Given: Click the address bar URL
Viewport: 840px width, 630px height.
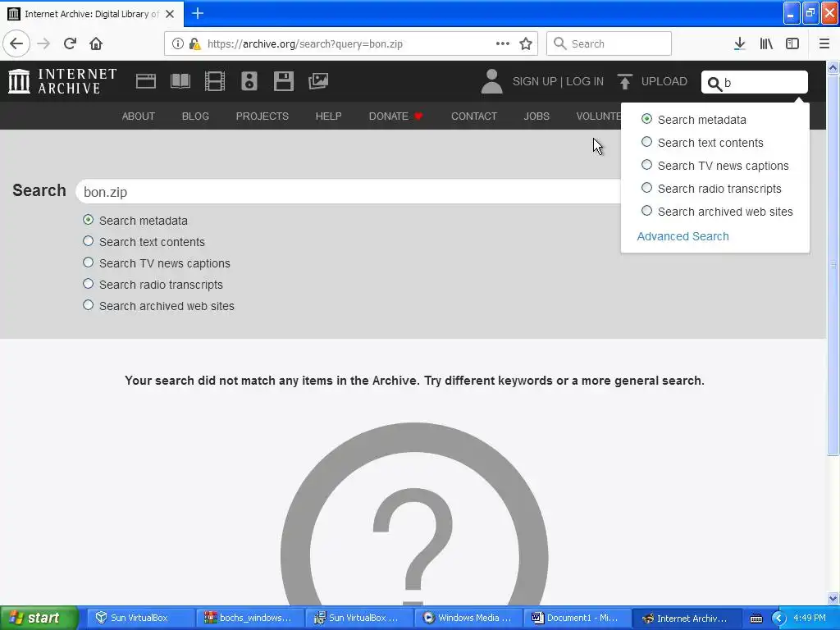Looking at the screenshot, I should pos(305,44).
